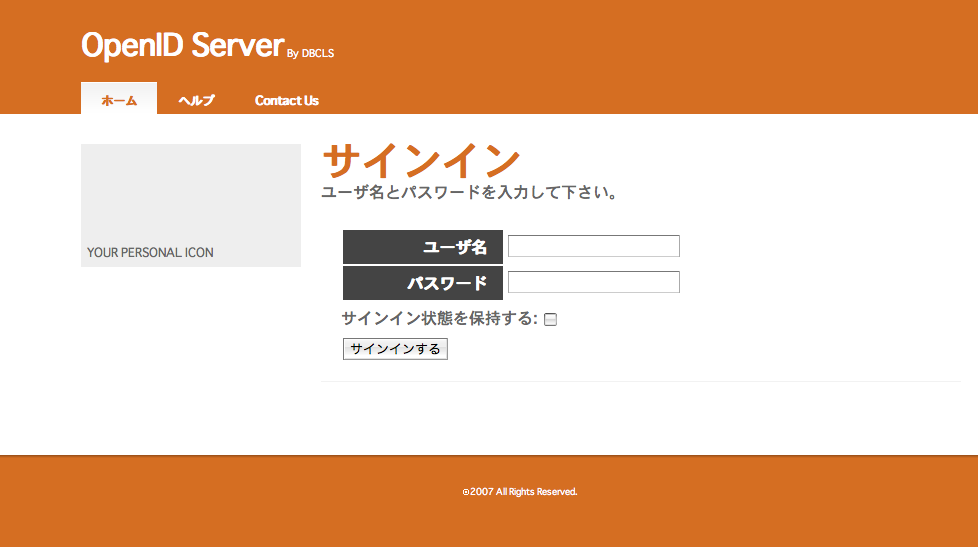Image resolution: width=978 pixels, height=547 pixels.
Task: Go to the Contact Us tab
Action: 286,100
